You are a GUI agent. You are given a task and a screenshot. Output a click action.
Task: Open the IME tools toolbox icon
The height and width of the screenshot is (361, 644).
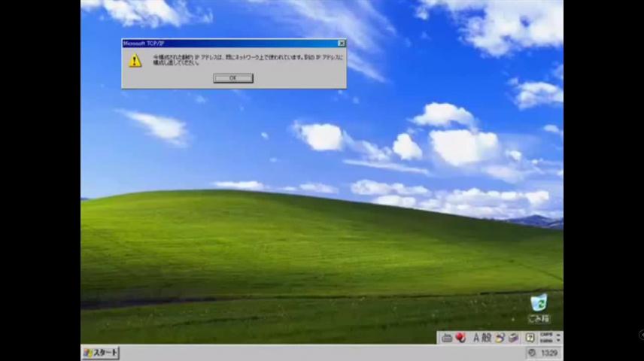point(513,338)
